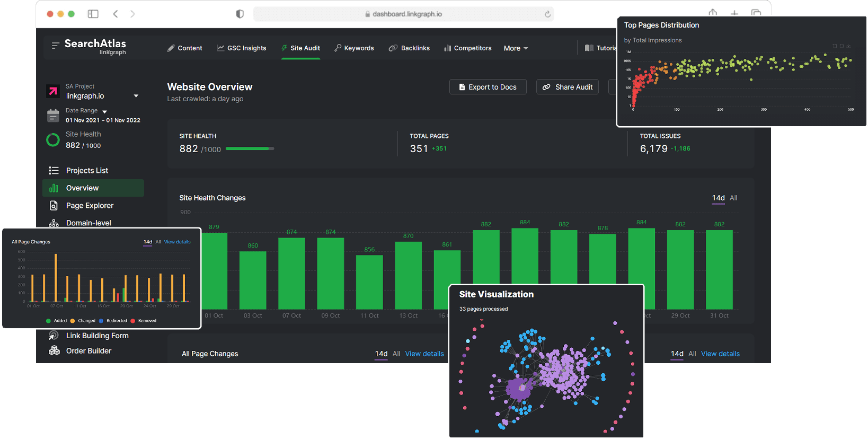Select 14d range in Site Health Changes
The width and height of the screenshot is (868, 439).
[x=718, y=198]
